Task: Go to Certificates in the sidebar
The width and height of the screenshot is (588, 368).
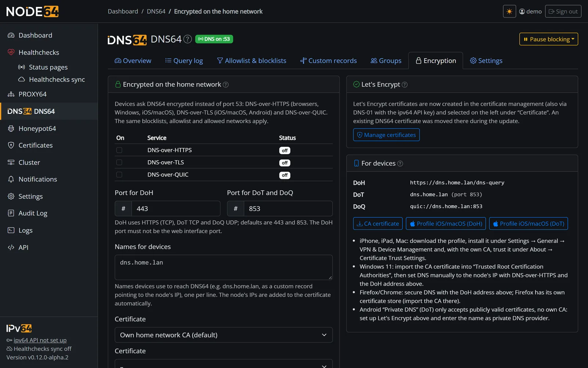Action: 49,145
